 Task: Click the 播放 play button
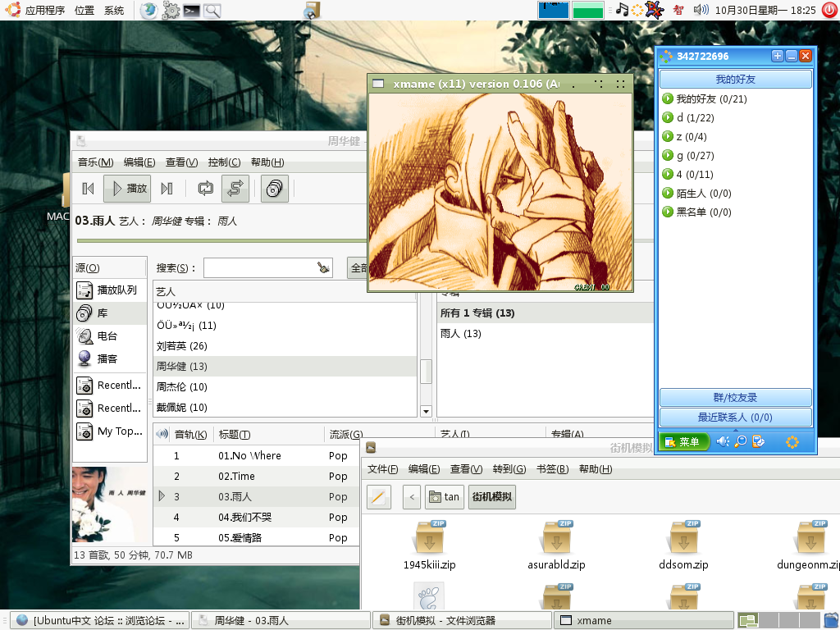(x=127, y=189)
